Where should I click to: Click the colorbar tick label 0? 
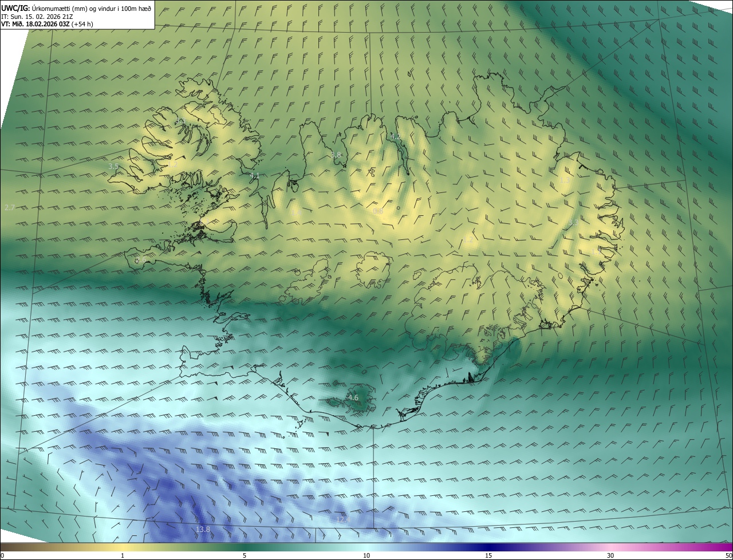point(2,555)
